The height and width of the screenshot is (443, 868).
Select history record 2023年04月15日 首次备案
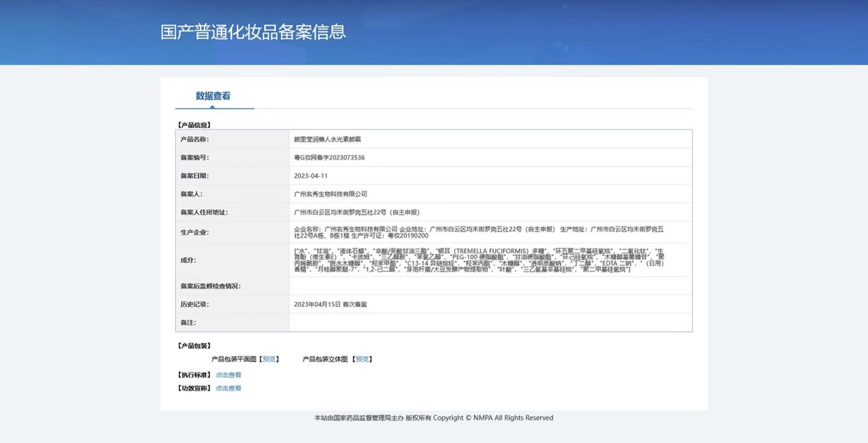[x=330, y=304]
